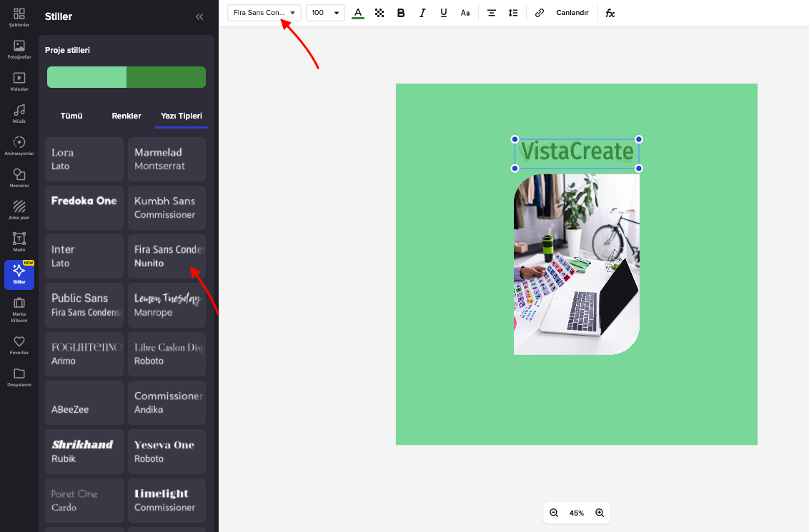Open the text color picker icon
The width and height of the screenshot is (809, 532).
coord(358,14)
